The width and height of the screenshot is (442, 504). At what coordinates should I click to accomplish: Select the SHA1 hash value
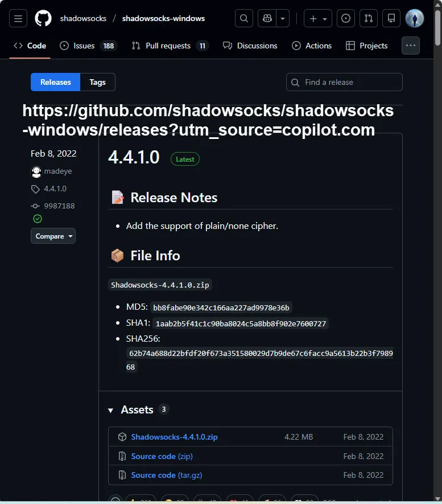pos(241,323)
